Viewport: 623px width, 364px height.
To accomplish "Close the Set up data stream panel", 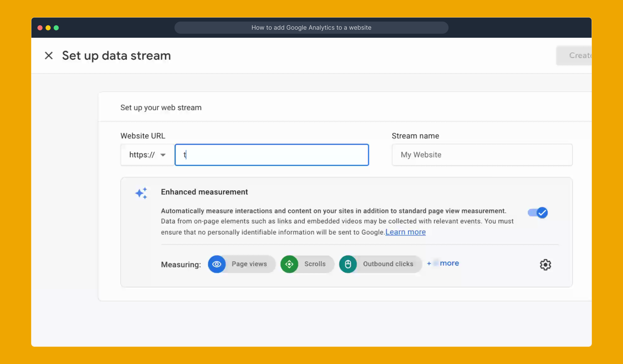I will click(x=49, y=55).
